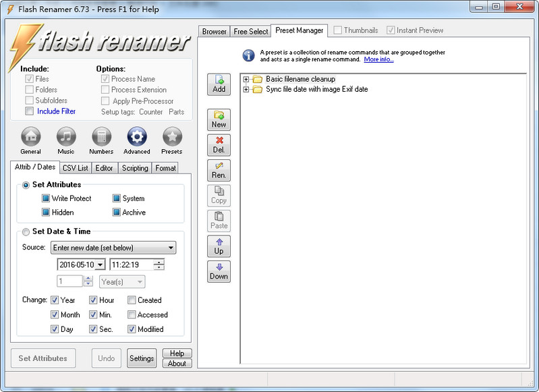Click the Undo button
This screenshot has width=539, height=392.
coord(106,358)
